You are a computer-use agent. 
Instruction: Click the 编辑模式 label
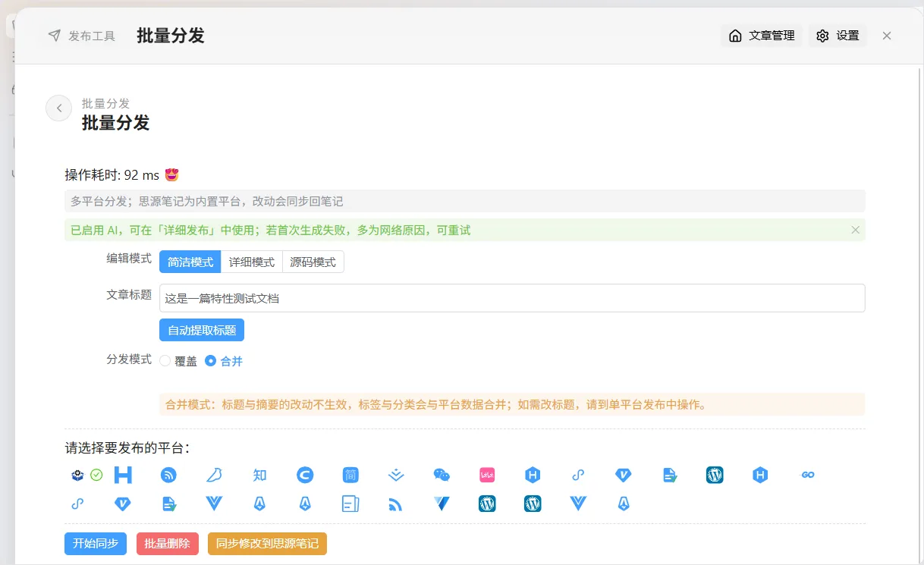[x=129, y=259]
